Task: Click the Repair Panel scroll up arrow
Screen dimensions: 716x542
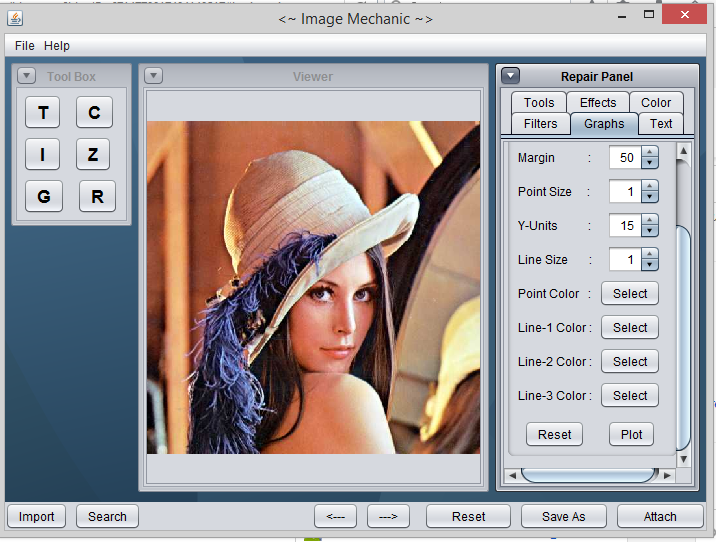Action: point(684,151)
